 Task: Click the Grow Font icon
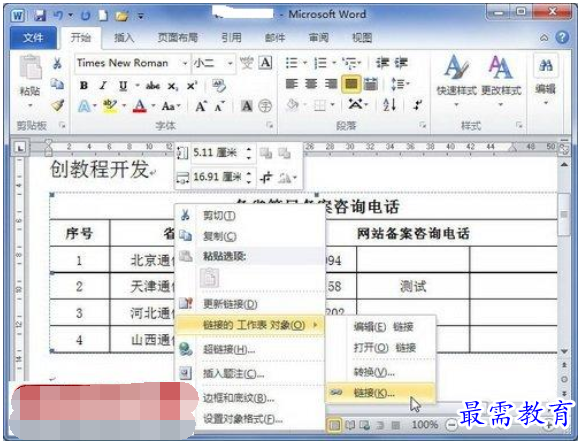200,107
